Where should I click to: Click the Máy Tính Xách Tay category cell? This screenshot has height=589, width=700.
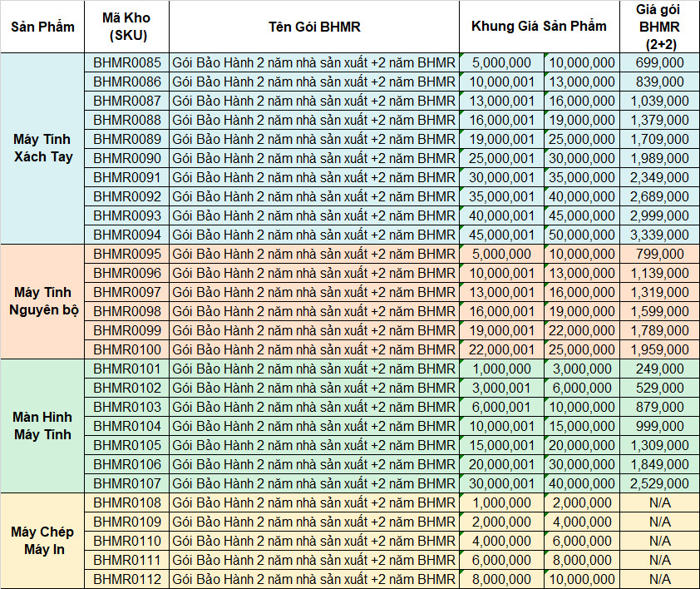42,148
